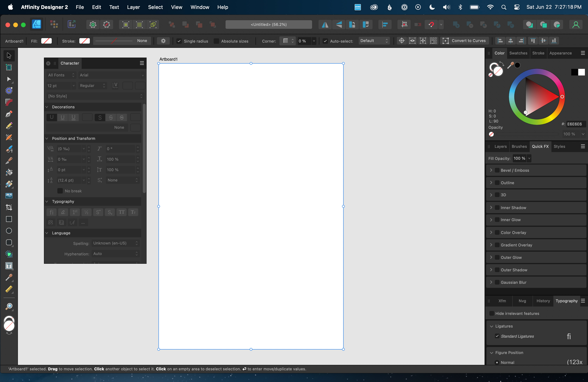Screen dimensions: 588x382
Task: Select the Node tool
Action: 9,79
